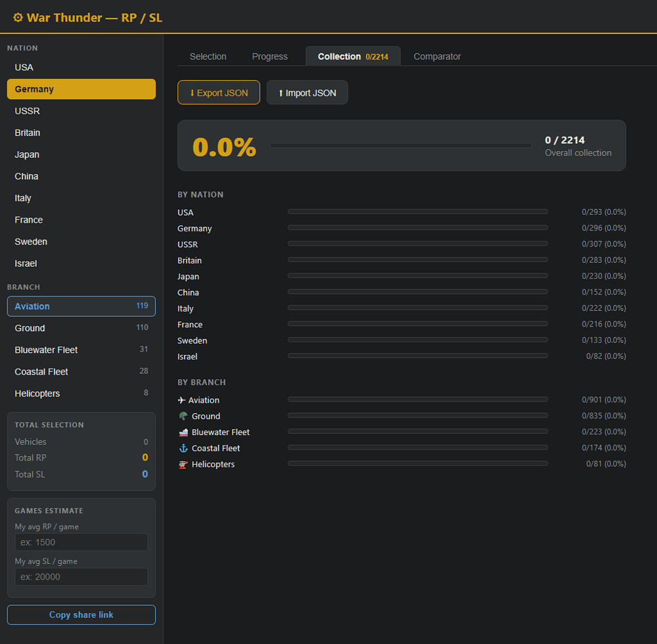This screenshot has height=644, width=657.
Task: Choose the Ground branch in the sidebar
Action: tap(81, 328)
